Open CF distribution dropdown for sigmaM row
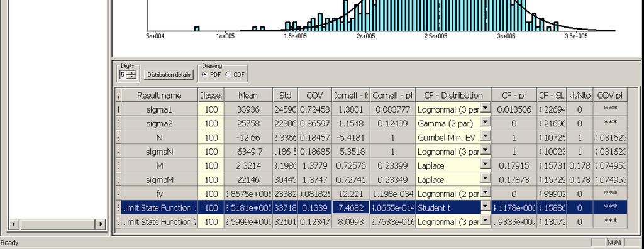This screenshot has width=644, height=249. pos(486,178)
